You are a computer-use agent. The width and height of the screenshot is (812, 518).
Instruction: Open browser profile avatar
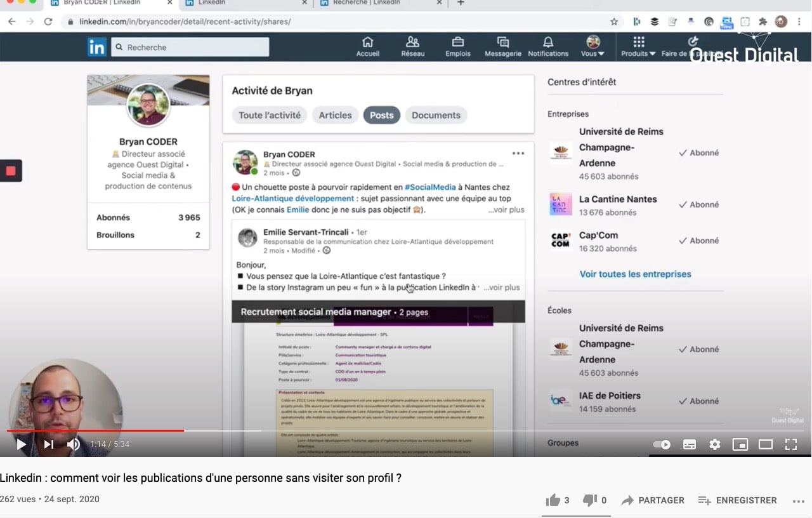[781, 22]
